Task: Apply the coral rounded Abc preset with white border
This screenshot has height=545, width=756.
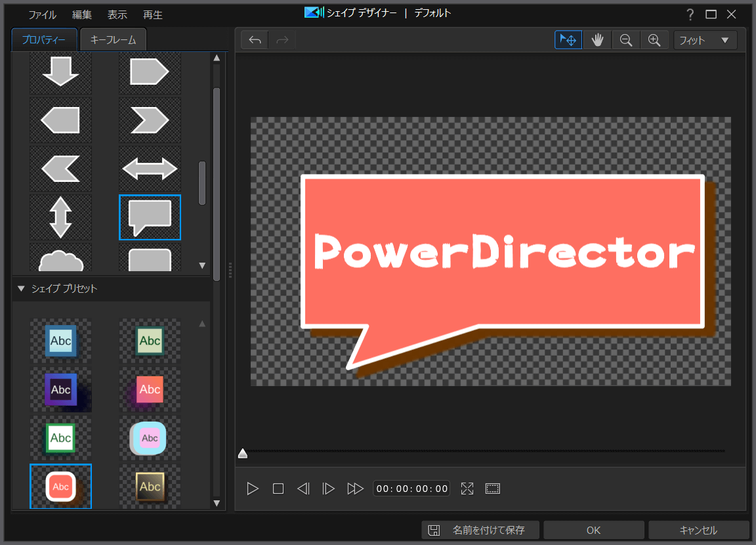Action: 61,487
